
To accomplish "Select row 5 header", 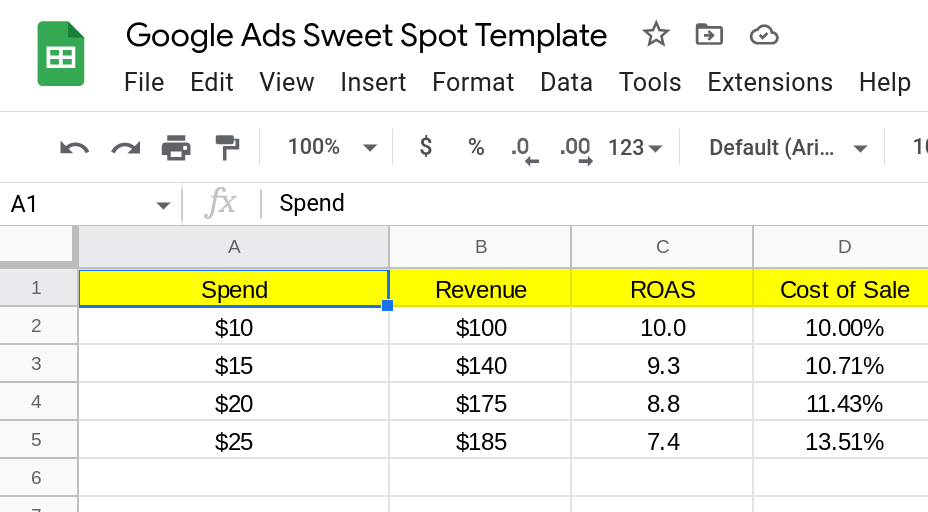I will [38, 440].
